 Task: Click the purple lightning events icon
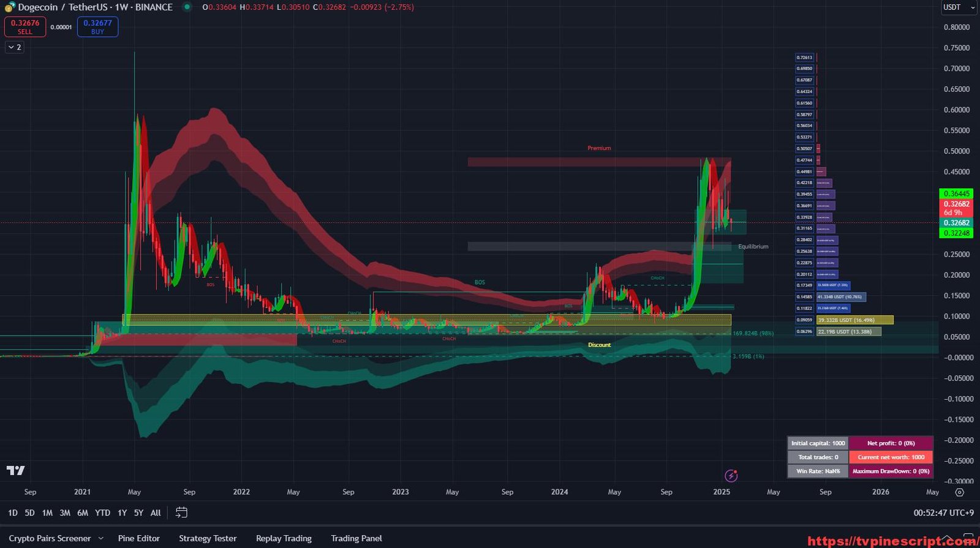click(731, 476)
